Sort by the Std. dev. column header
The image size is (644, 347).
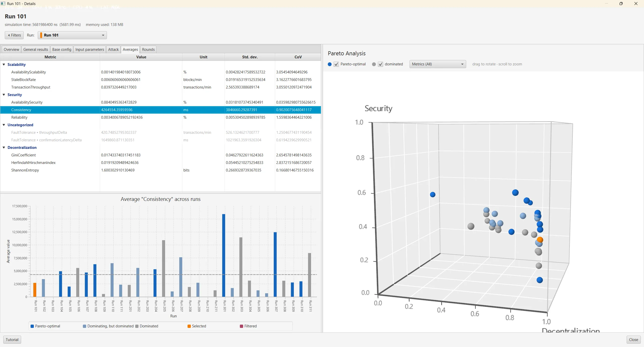pos(250,57)
